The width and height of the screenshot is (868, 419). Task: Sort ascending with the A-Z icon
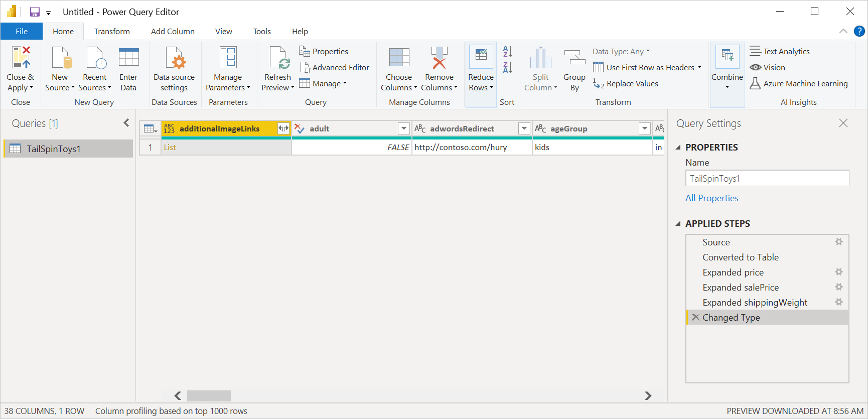[x=507, y=51]
